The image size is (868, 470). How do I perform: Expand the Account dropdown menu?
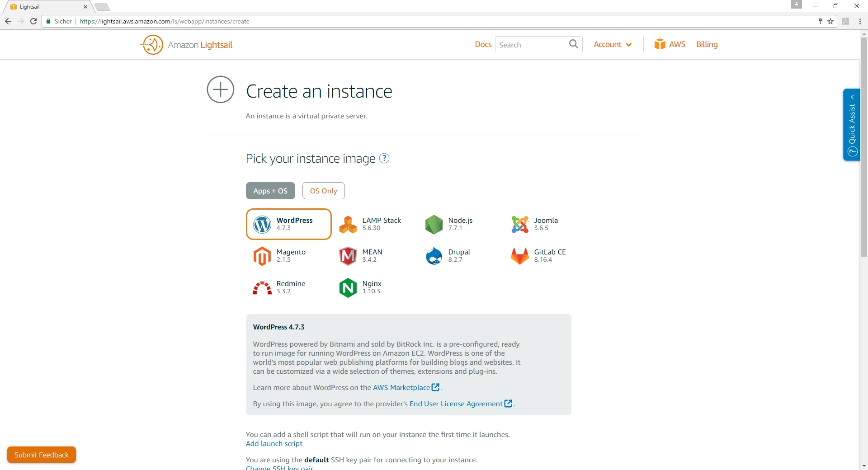coord(613,44)
